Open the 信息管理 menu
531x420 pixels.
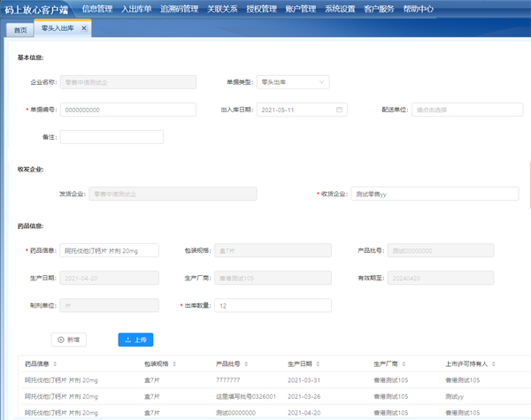click(96, 9)
